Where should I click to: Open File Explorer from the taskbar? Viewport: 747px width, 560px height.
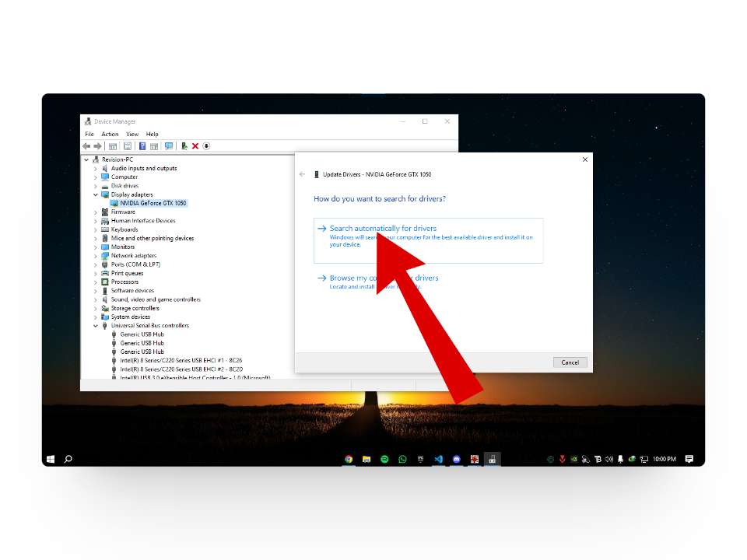click(366, 459)
